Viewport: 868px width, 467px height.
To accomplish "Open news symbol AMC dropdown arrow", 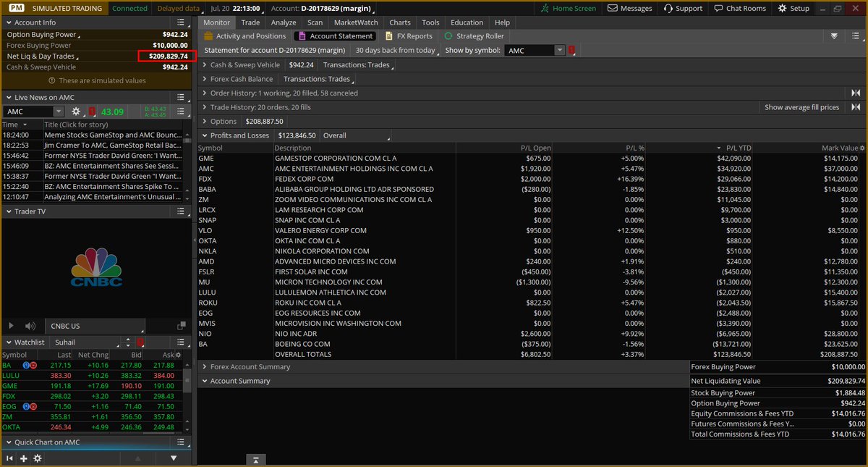I will (59, 112).
